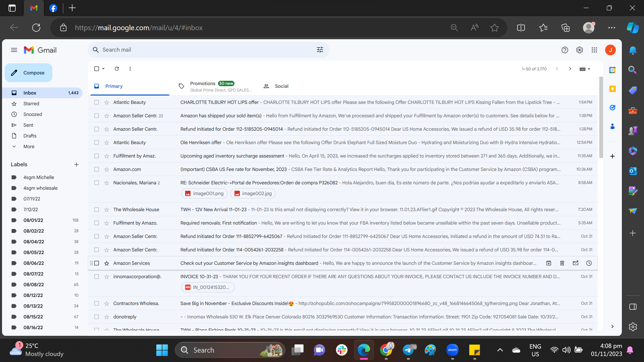Screen dimensions: 644x362
Task: Mark the Amazon Services email as unread
Action: click(x=576, y=263)
